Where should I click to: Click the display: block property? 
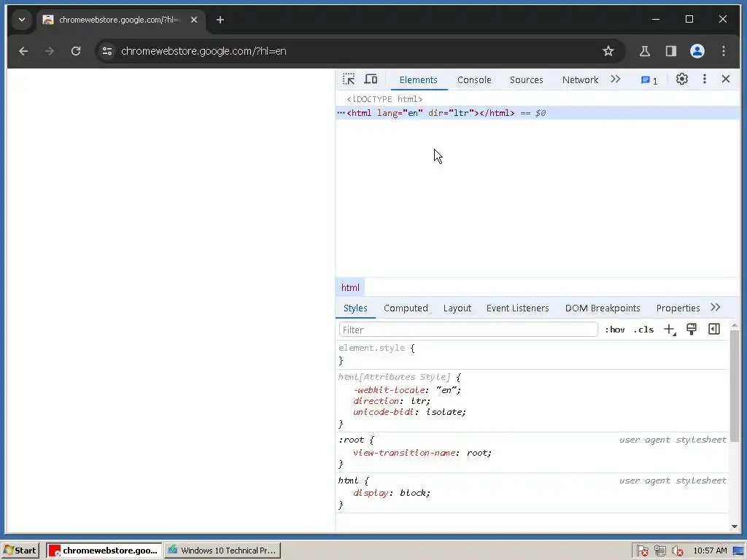click(x=392, y=493)
